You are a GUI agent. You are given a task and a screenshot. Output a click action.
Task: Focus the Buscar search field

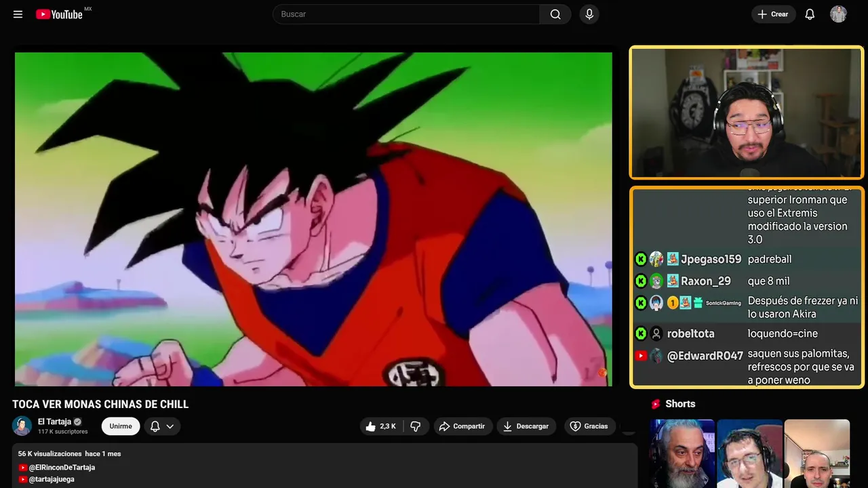pyautogui.click(x=406, y=14)
